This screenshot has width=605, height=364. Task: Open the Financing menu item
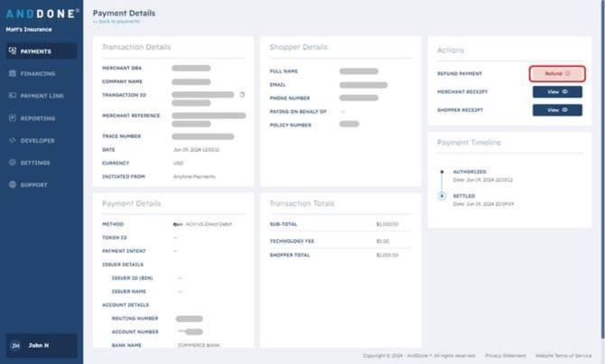click(37, 73)
